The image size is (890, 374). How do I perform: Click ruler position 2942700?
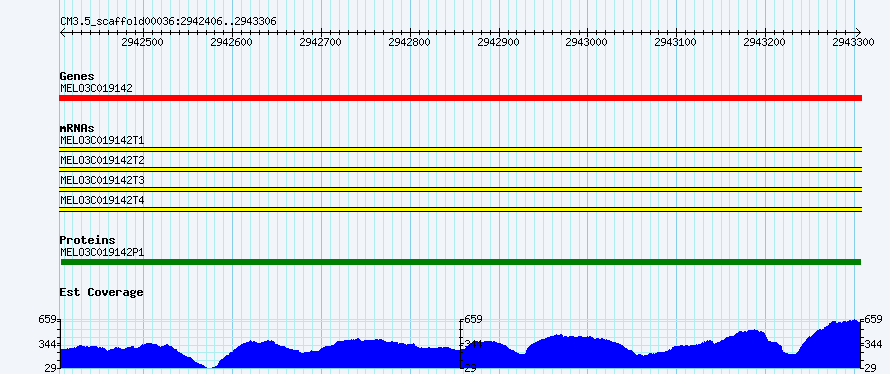(321, 43)
